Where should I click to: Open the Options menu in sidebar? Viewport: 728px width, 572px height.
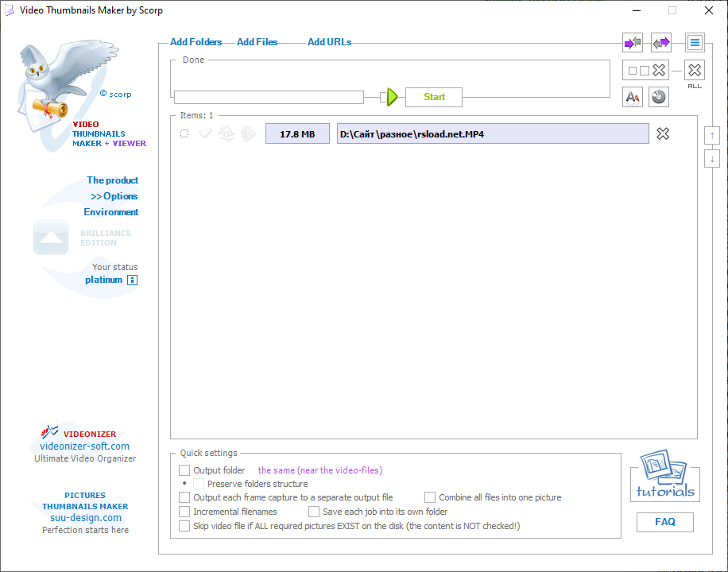click(114, 196)
